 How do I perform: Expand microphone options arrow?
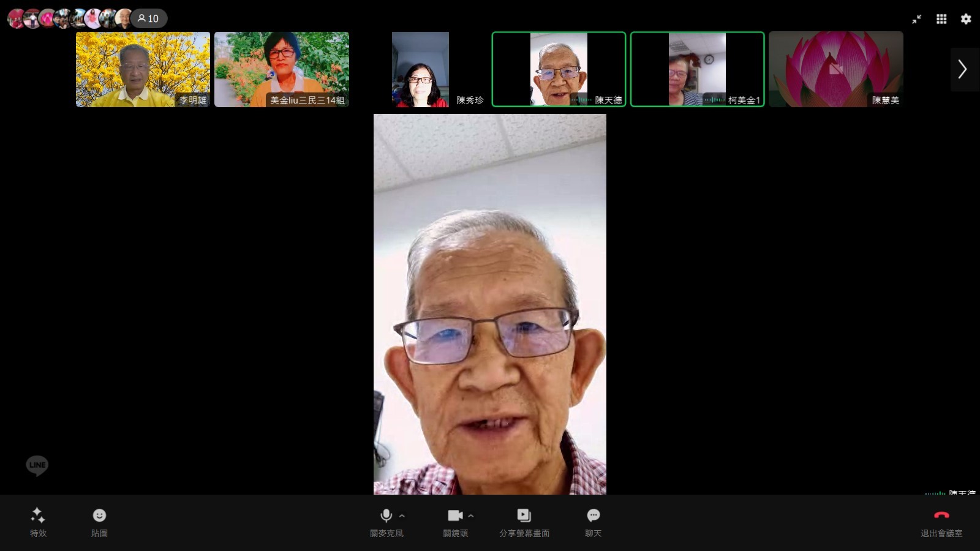(402, 515)
